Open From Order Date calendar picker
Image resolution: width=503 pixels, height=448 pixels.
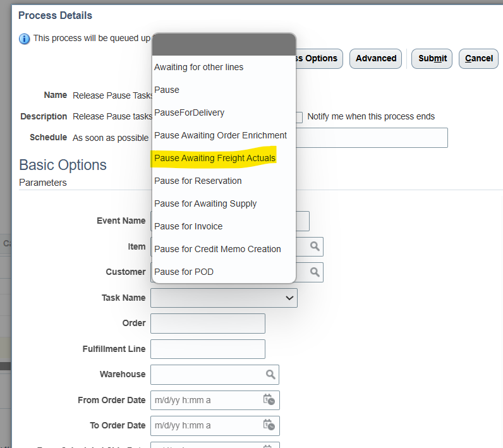click(x=269, y=399)
